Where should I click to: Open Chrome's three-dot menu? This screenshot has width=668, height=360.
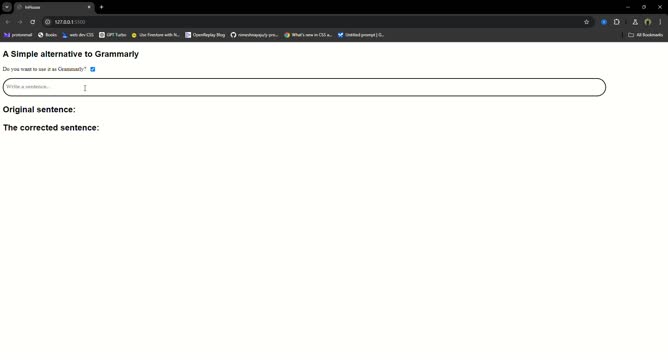[660, 22]
